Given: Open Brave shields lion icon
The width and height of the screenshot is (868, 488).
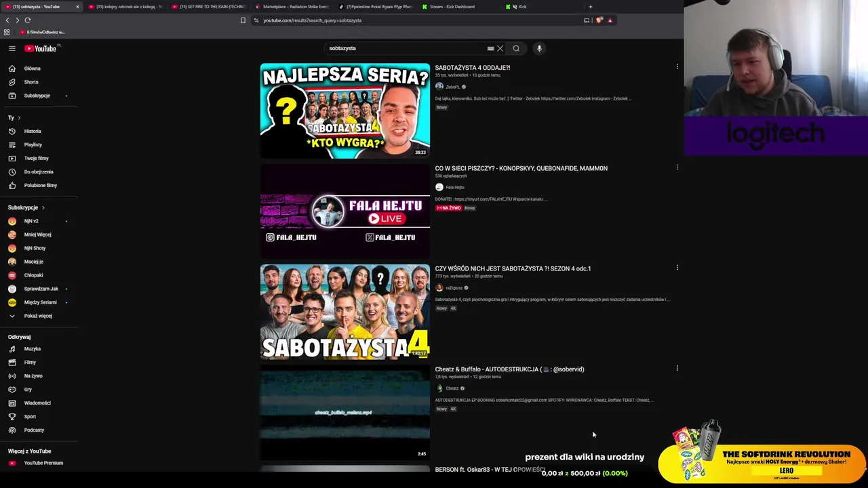Looking at the screenshot, I should point(599,20).
